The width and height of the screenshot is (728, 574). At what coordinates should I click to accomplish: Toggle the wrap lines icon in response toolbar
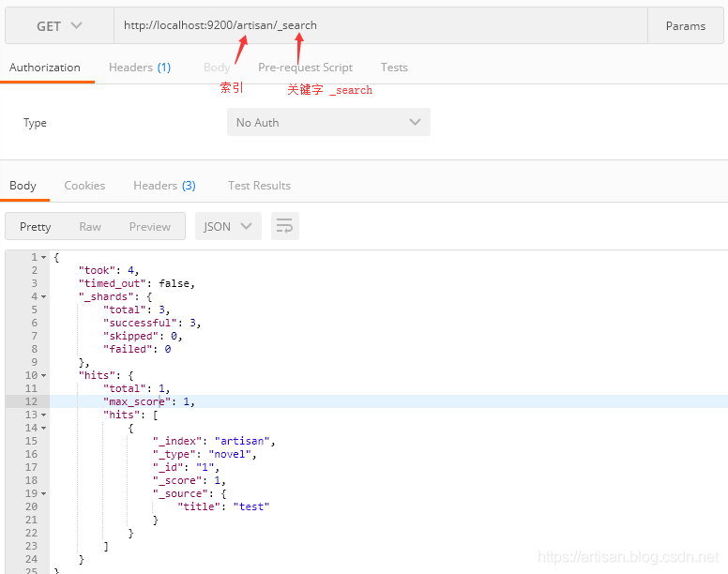(285, 226)
